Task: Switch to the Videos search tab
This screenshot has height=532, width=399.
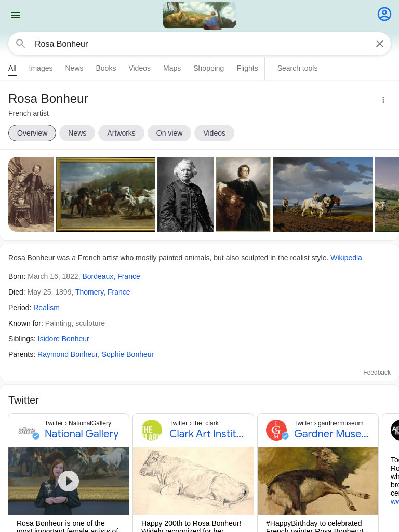Action: (x=139, y=68)
